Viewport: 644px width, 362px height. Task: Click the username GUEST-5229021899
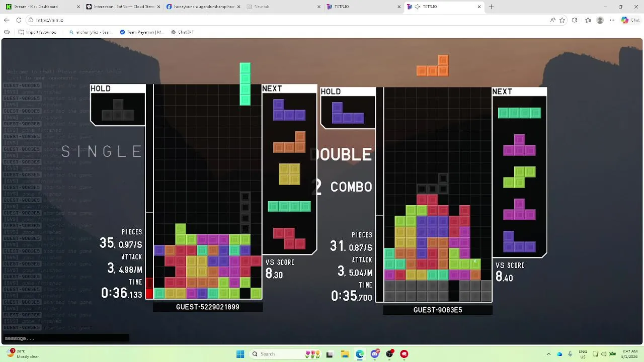[208, 307]
